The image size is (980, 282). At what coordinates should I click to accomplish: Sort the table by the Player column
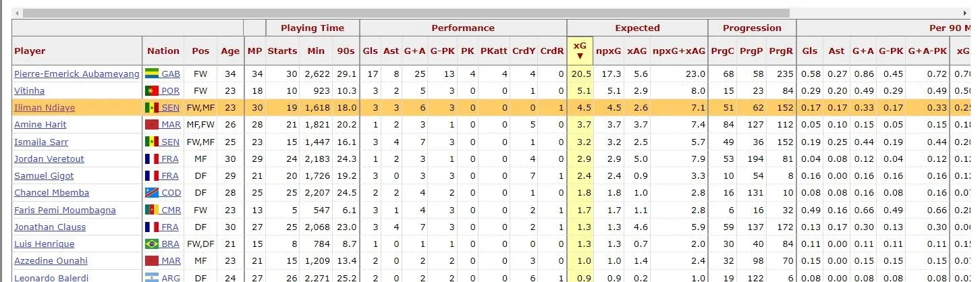[30, 51]
